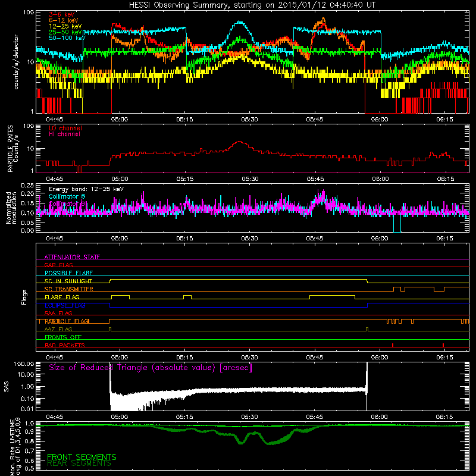The width and height of the screenshot is (476, 476).
Task: Click the 0.5 value on the livetime axis
Action: (29, 468)
